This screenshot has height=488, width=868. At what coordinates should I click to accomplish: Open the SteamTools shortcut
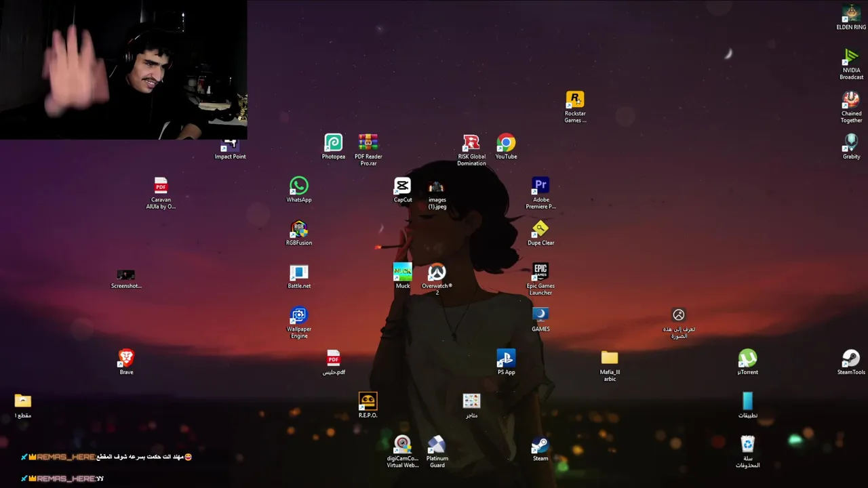(x=851, y=362)
